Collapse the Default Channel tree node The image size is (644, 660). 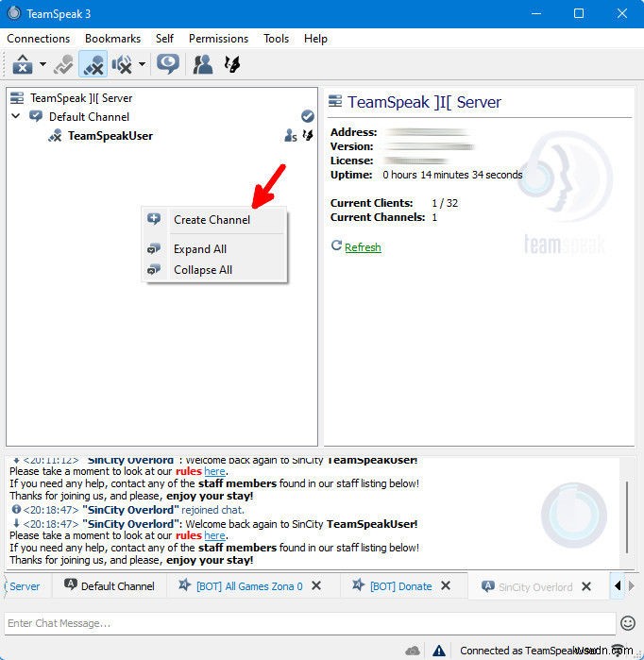click(16, 116)
